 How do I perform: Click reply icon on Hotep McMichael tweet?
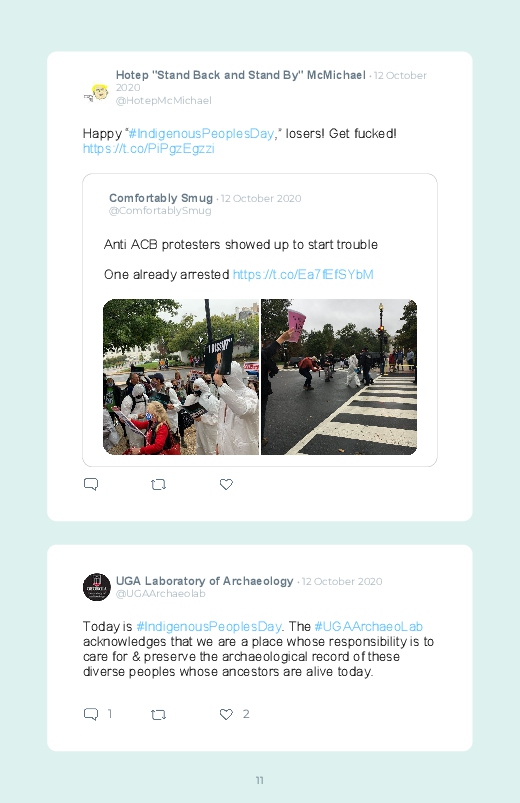[91, 484]
